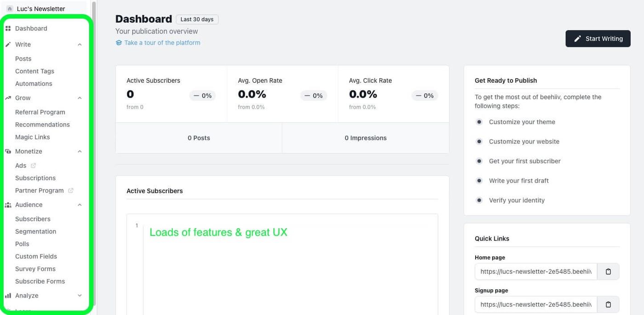Go to Subscriptions under Monetize
The width and height of the screenshot is (644, 315).
(x=35, y=178)
